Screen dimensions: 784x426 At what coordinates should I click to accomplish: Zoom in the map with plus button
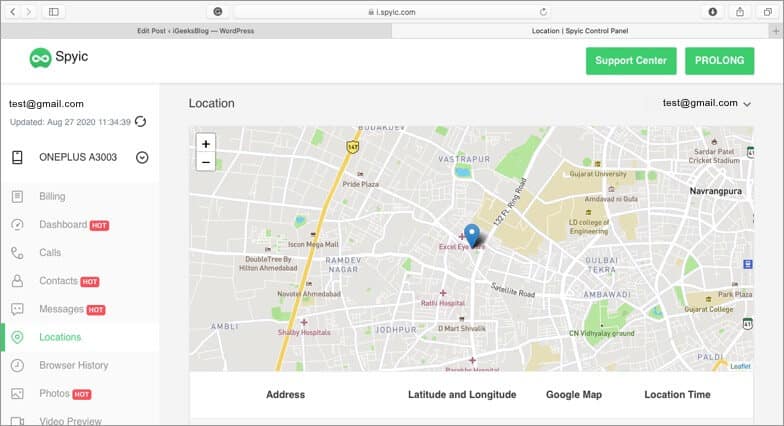click(x=206, y=144)
